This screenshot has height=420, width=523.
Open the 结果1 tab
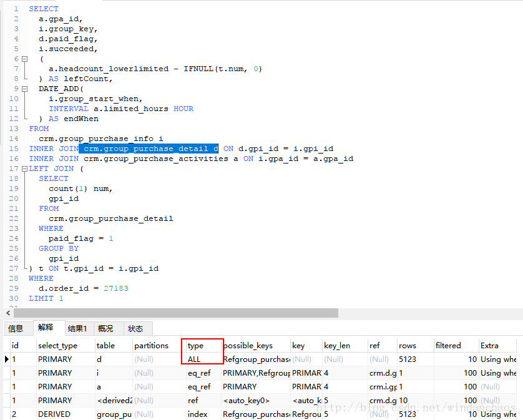pyautogui.click(x=77, y=328)
